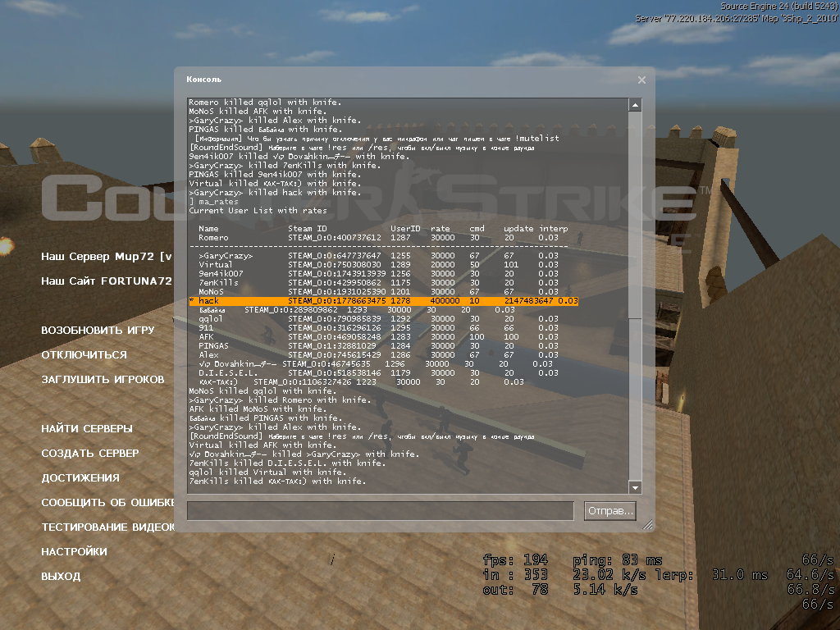Click the 'MoNoS' row in rates table
The height and width of the screenshot is (630, 840).
tap(379, 291)
